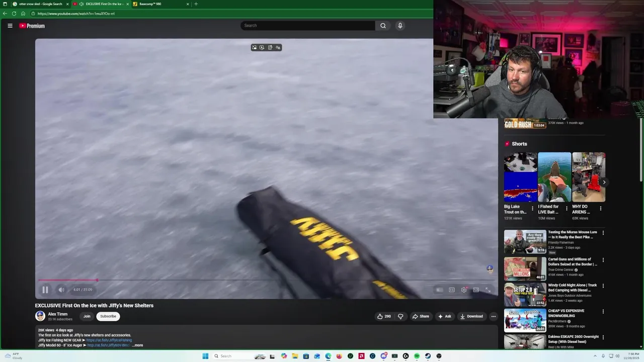Open more actions ellipsis beside Download
Screen dimensions: 644x362
[494, 316]
